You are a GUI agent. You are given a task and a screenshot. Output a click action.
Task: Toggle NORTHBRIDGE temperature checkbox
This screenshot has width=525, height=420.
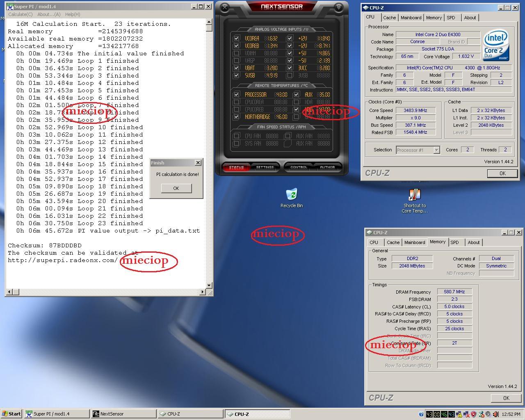[236, 117]
